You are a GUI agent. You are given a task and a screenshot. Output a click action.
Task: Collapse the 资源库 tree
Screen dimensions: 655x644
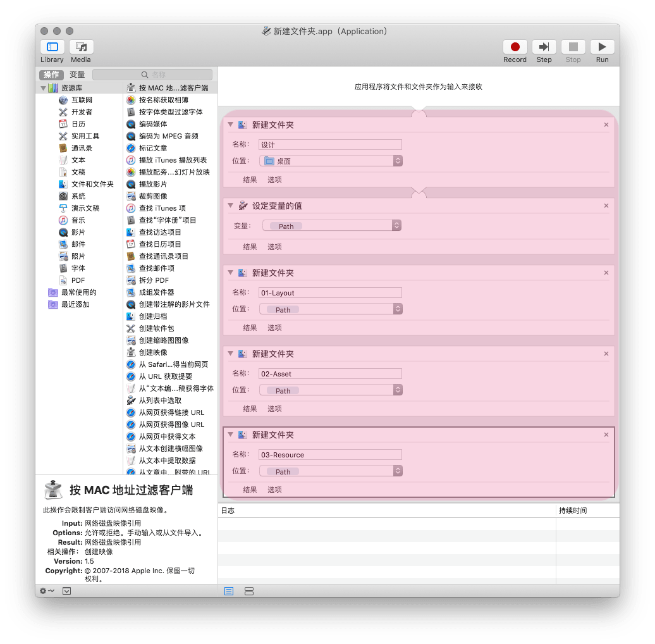[x=44, y=88]
